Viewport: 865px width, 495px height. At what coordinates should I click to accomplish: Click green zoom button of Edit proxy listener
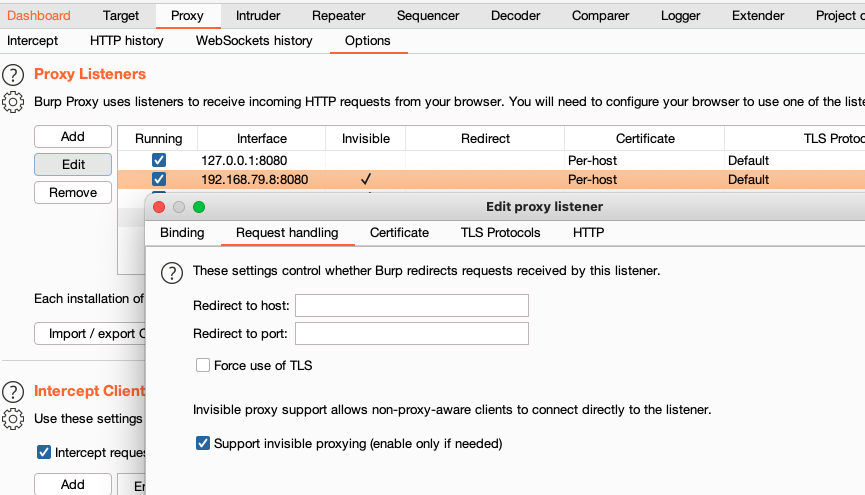click(199, 207)
